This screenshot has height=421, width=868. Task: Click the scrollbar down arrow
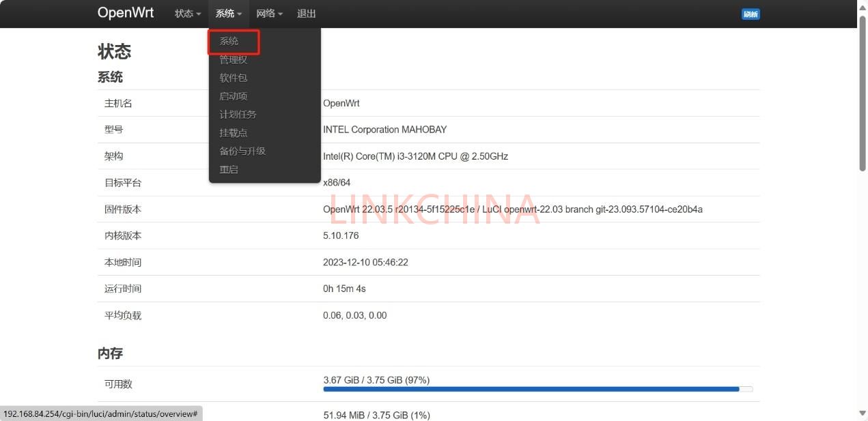[863, 413]
